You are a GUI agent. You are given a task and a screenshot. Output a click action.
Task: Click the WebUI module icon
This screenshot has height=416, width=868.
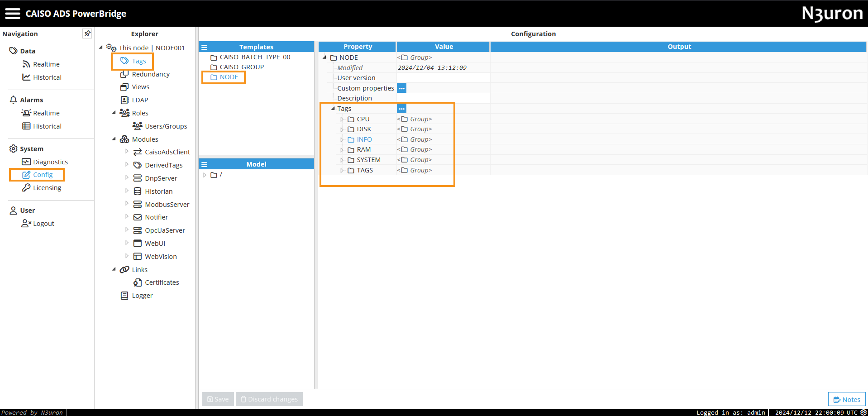tap(138, 244)
